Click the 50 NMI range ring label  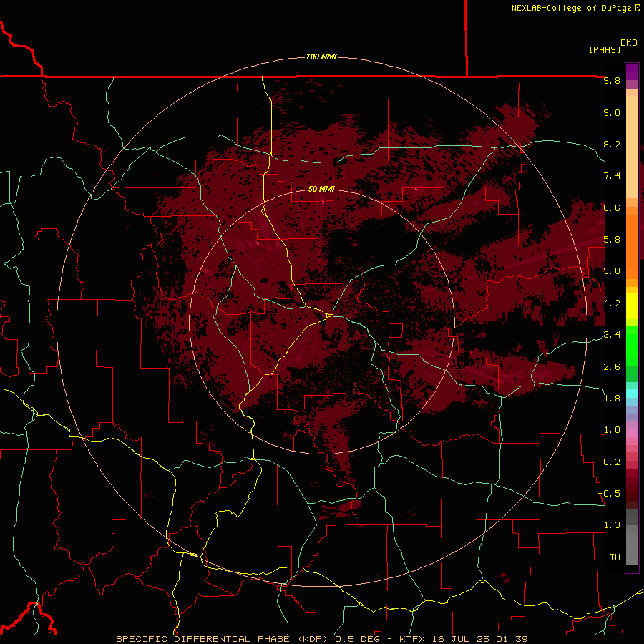click(321, 189)
